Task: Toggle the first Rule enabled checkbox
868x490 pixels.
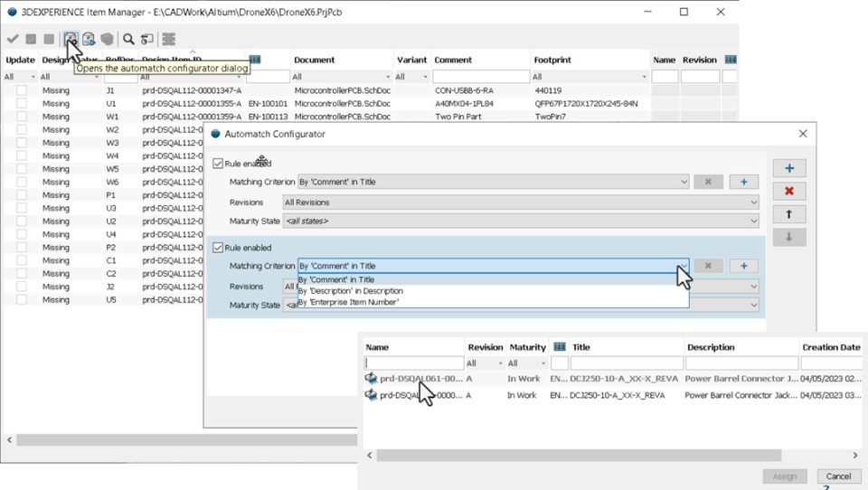Action: click(218, 164)
